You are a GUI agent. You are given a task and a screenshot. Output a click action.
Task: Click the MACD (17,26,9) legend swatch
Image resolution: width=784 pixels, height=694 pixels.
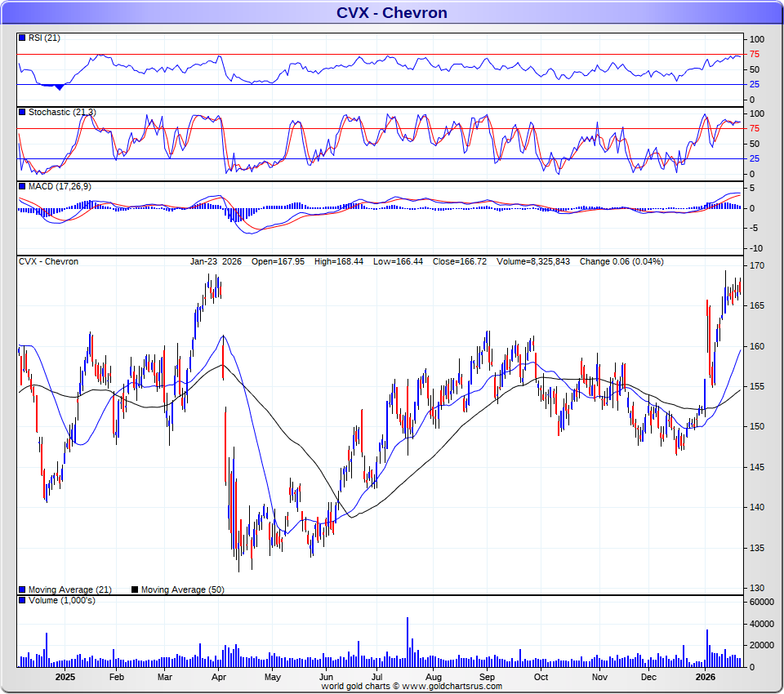point(22,186)
